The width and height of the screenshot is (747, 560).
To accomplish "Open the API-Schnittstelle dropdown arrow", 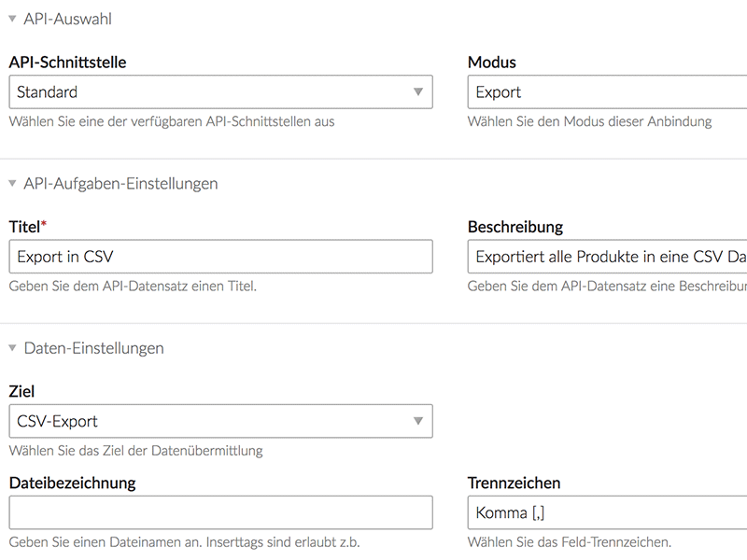I will pos(418,91).
